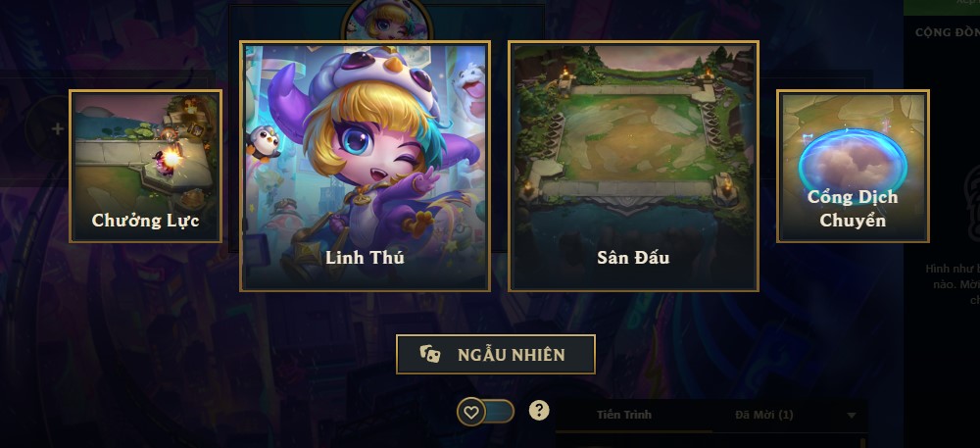Screen dimensions: 980x448
Task: Click the faint plus icon at left
Action: click(58, 128)
